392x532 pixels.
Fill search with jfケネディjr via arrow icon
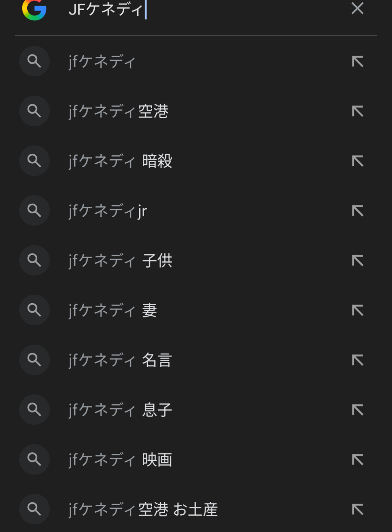(357, 211)
